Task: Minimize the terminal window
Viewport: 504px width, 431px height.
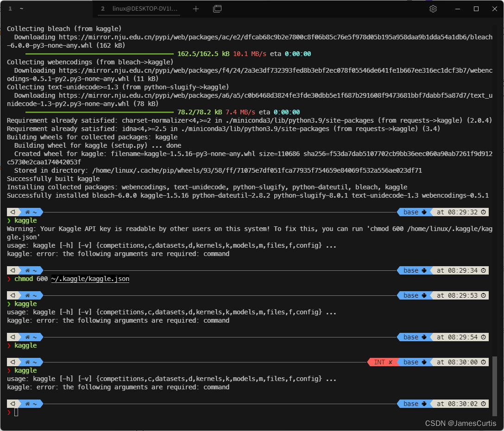Action: (x=458, y=9)
